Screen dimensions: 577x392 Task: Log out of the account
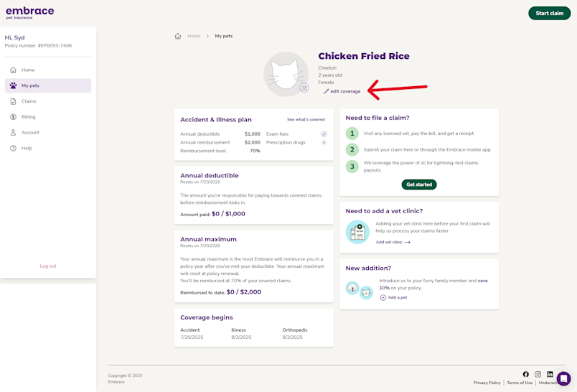pos(48,266)
